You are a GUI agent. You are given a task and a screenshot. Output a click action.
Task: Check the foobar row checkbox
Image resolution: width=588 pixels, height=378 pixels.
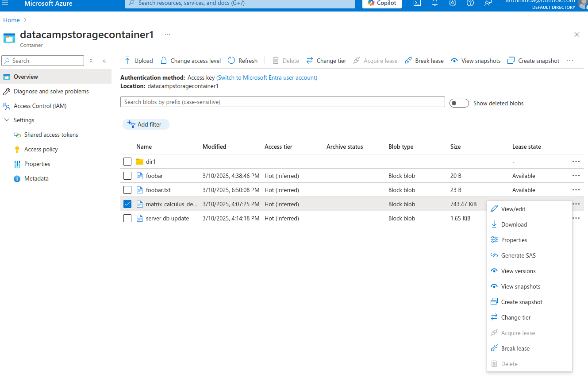tap(127, 176)
